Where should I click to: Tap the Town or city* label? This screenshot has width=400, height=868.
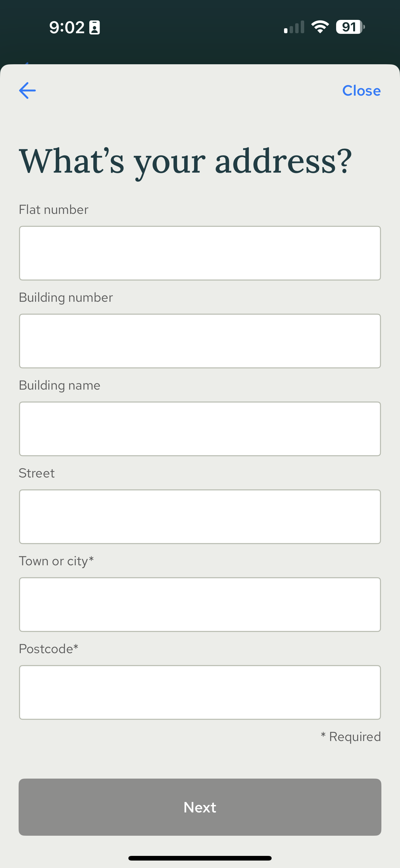pyautogui.click(x=56, y=561)
